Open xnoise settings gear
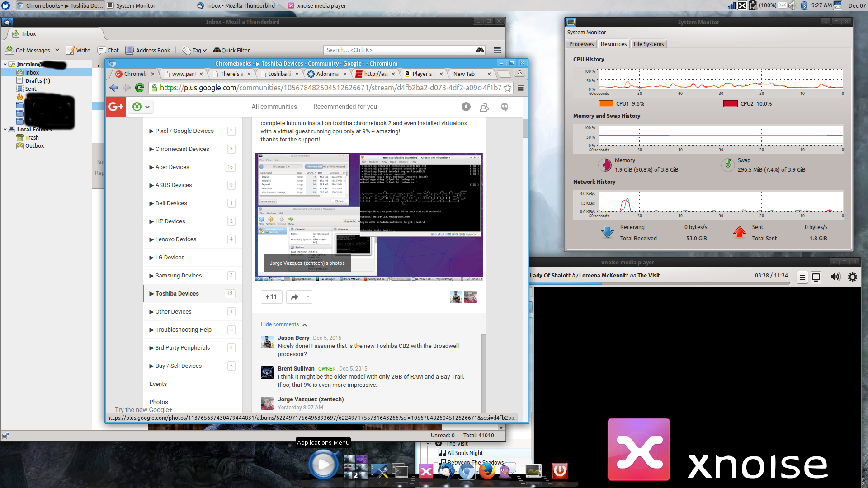The height and width of the screenshot is (488, 868). coord(853,277)
